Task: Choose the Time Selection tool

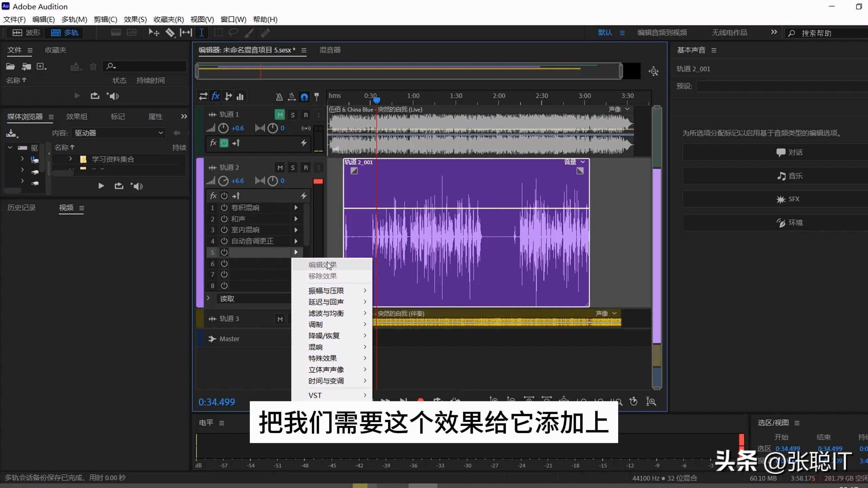Action: pos(201,33)
